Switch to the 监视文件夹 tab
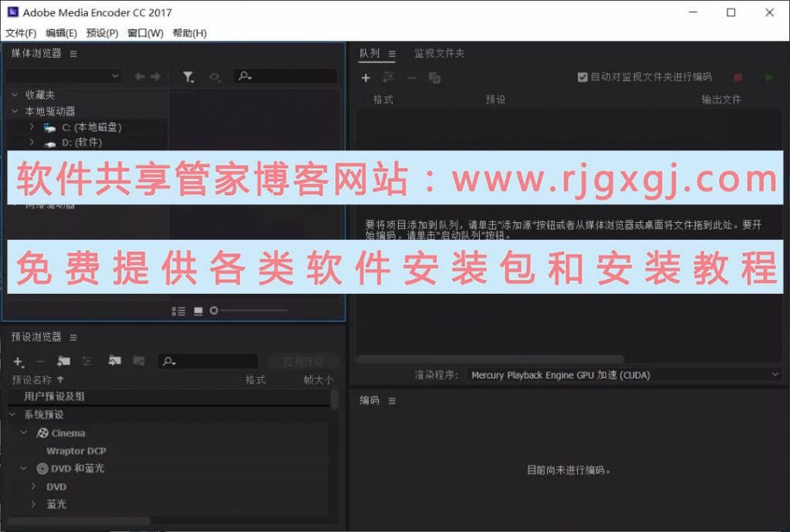Image resolution: width=790 pixels, height=532 pixels. point(439,53)
